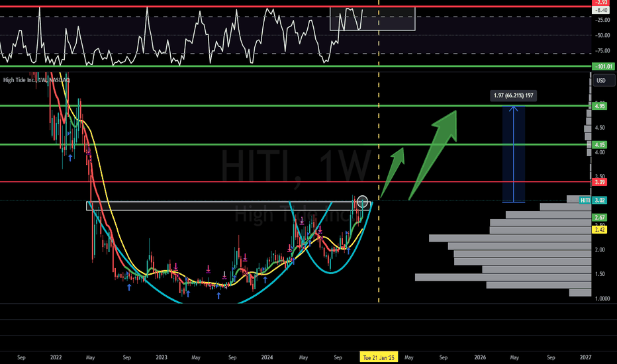Screen dimensions: 617x364
Task: Click the 2023 label on time axis
Action: pyautogui.click(x=162, y=357)
